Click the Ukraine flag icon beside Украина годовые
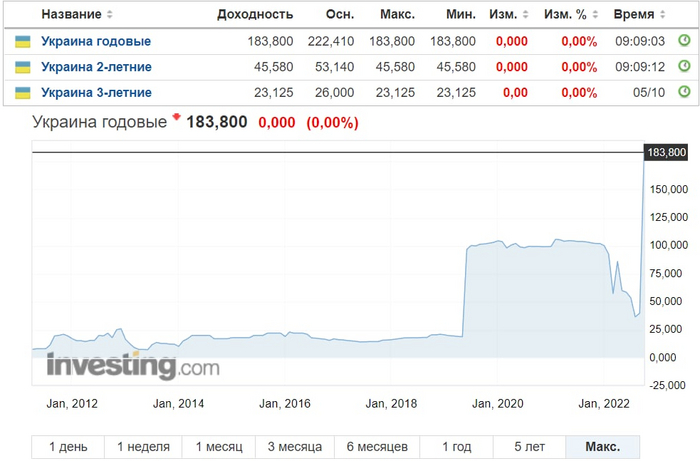This screenshot has width=700, height=461. tap(22, 42)
